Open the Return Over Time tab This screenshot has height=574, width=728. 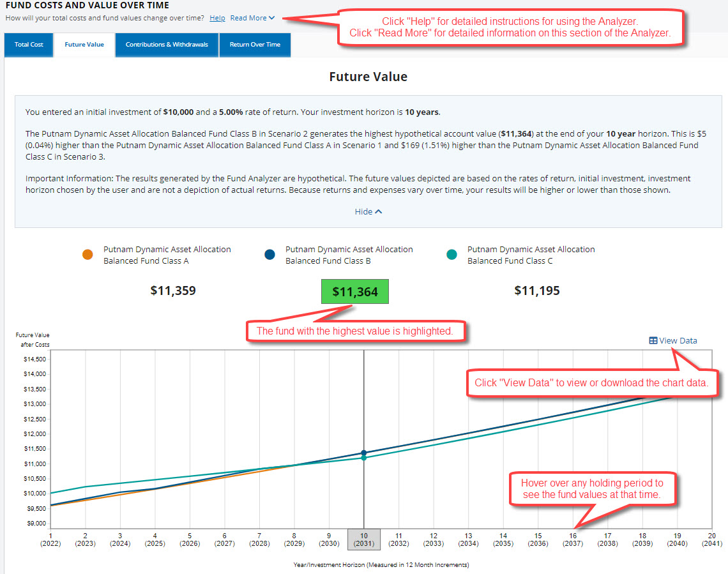(x=255, y=45)
